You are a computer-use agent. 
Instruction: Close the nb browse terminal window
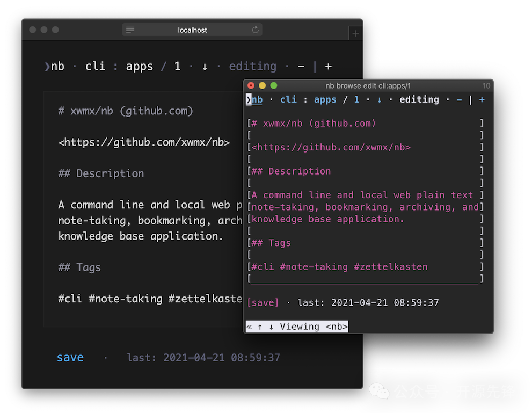click(251, 85)
